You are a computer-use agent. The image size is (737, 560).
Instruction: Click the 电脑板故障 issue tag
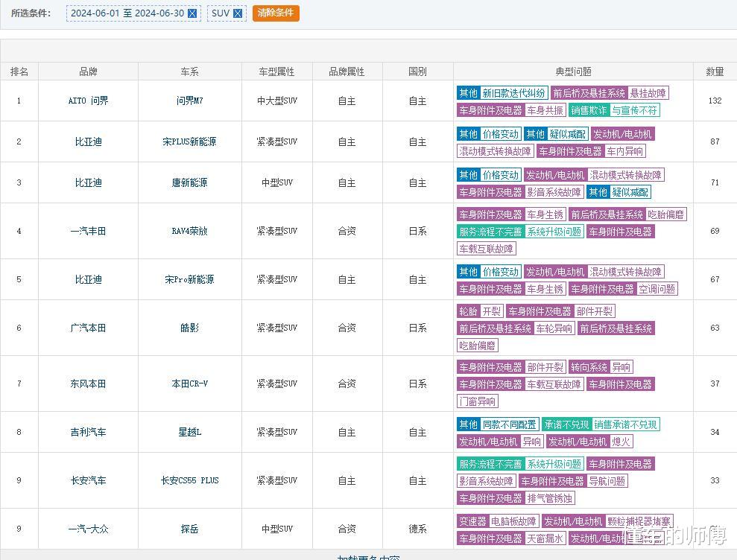pos(513,521)
